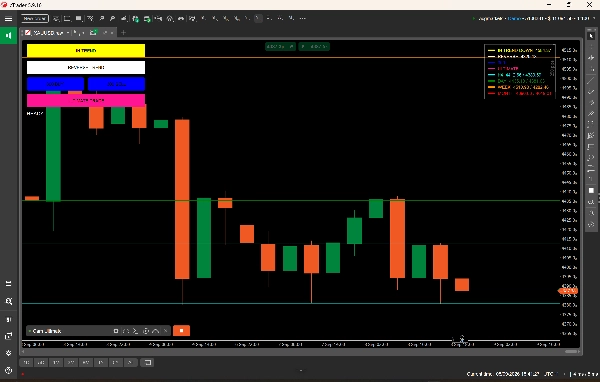
Task: Select the cursor pointer tool
Action: [x=591, y=36]
